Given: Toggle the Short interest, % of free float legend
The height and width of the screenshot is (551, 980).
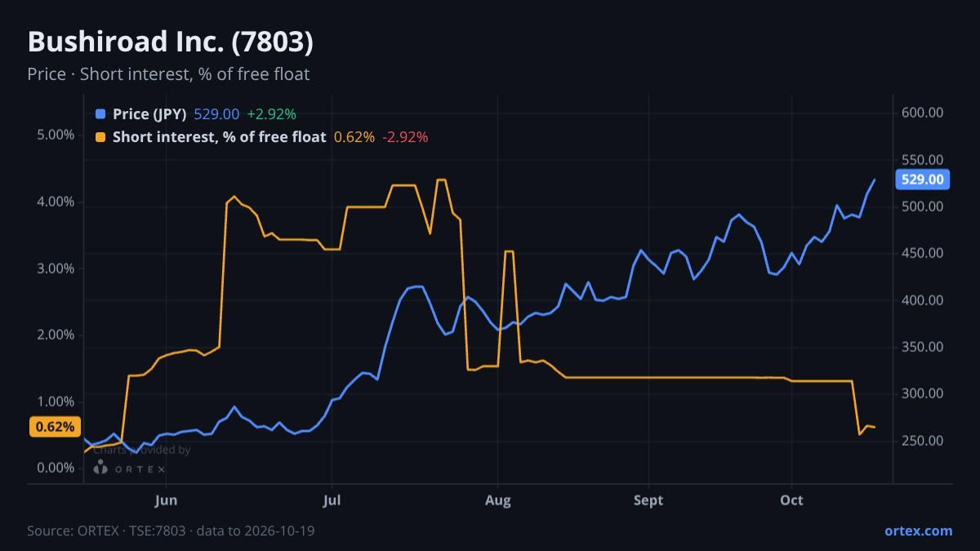Looking at the screenshot, I should (219, 137).
